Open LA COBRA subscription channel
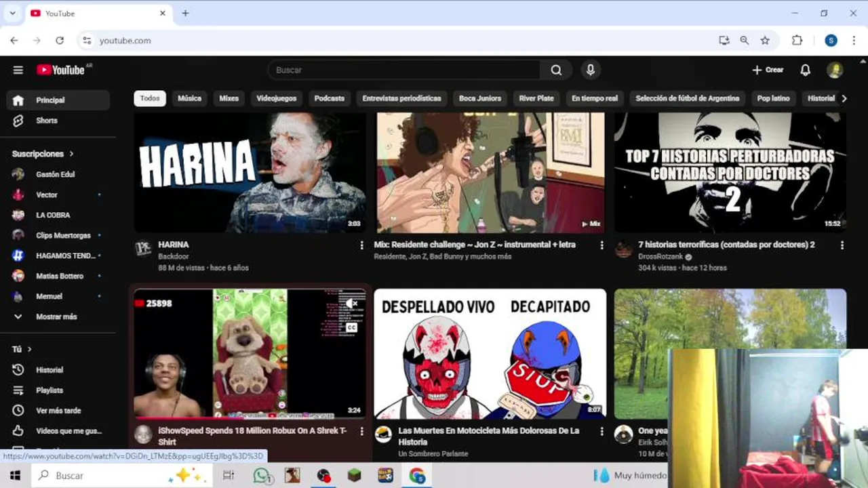 coord(58,215)
